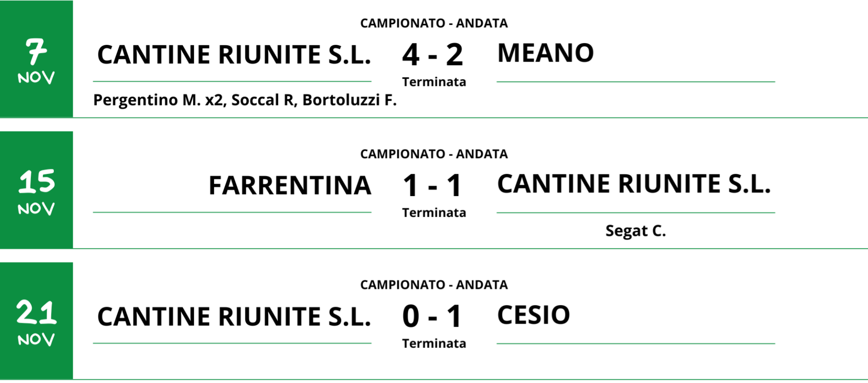Open the 1 - 1 match score

433,186
